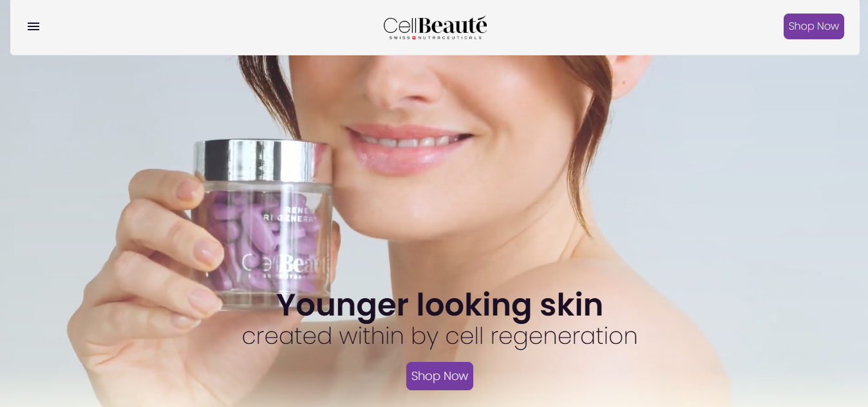Screen dimensions: 868x407
Task: Click the Shop Now button below the headline
Action: pos(440,376)
